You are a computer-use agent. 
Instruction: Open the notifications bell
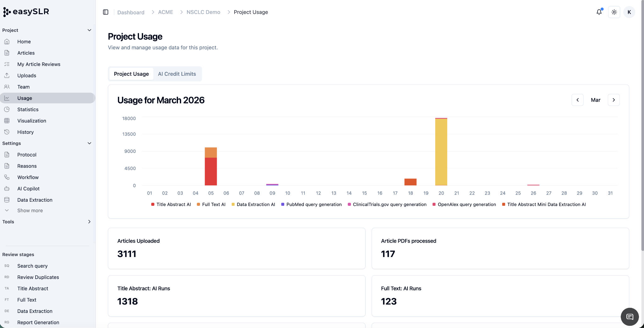click(x=599, y=12)
